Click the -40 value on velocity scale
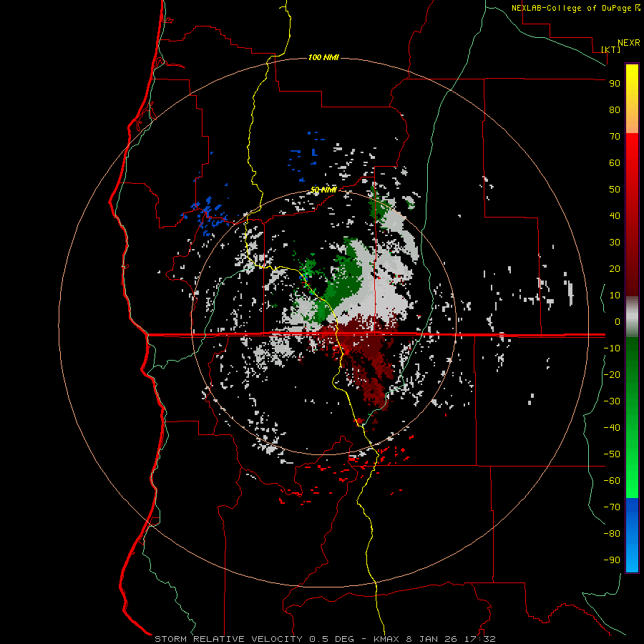The height and width of the screenshot is (644, 644). click(x=612, y=428)
